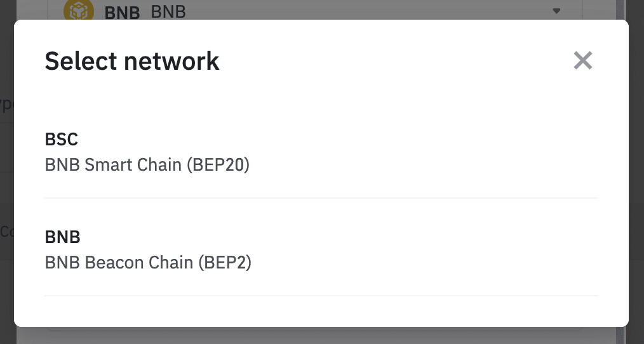Close the Select network dialog
The height and width of the screenshot is (344, 644).
(582, 61)
